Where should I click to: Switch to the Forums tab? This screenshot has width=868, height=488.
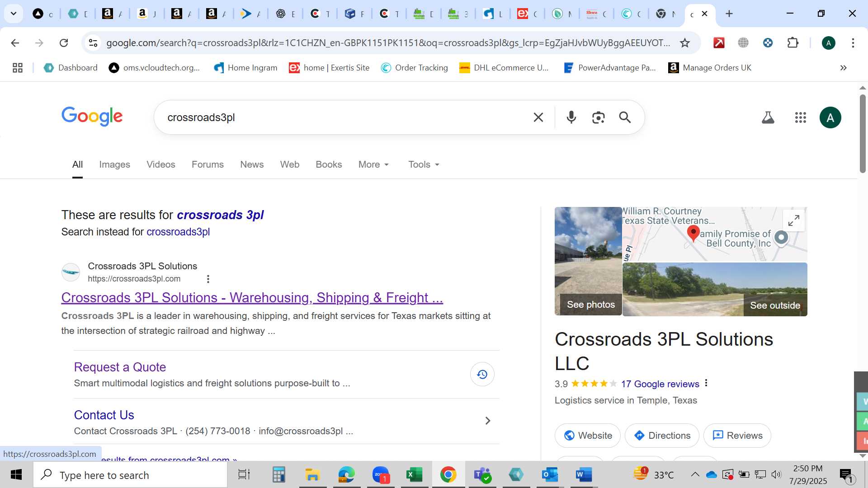tap(208, 164)
